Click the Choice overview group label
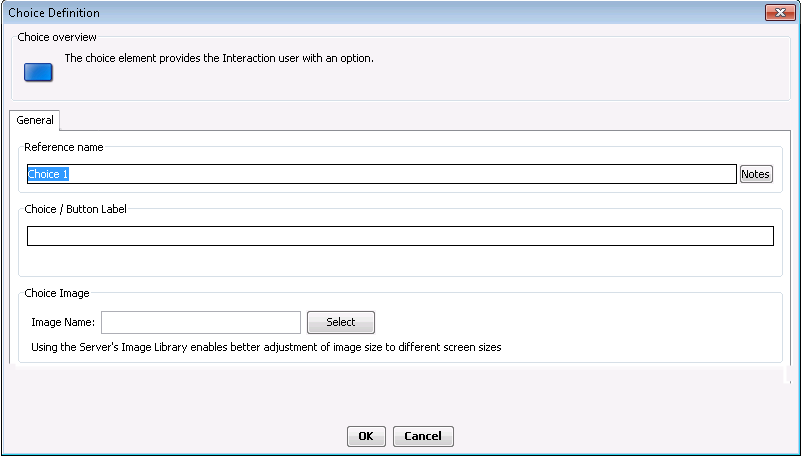The width and height of the screenshot is (803, 457). point(57,37)
